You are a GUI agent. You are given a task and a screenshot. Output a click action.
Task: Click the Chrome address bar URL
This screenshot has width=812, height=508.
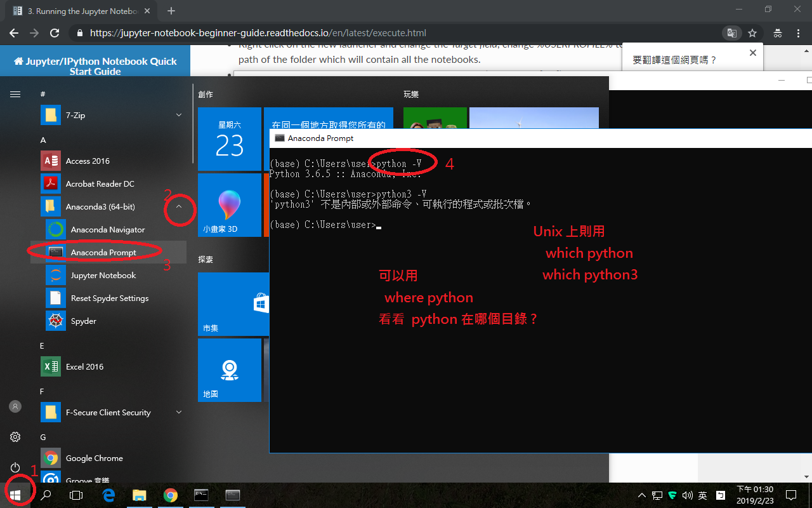point(258,33)
